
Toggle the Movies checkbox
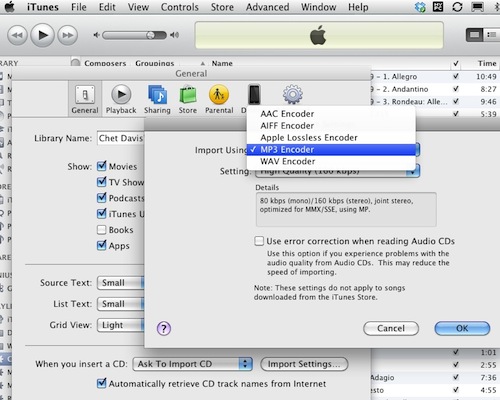[101, 166]
